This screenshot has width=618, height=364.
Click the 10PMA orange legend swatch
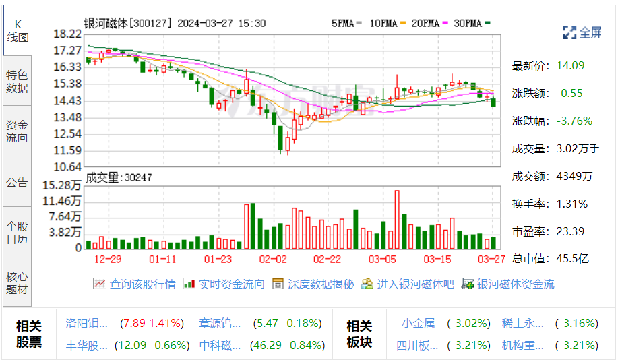click(403, 24)
